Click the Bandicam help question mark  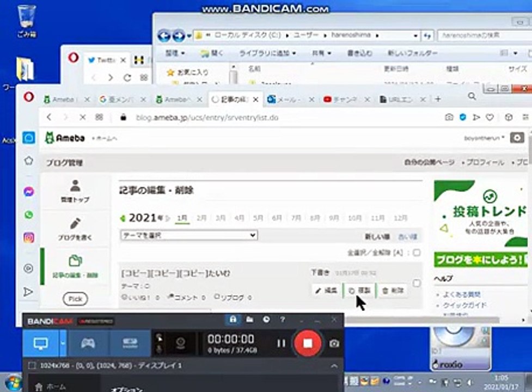(x=283, y=320)
